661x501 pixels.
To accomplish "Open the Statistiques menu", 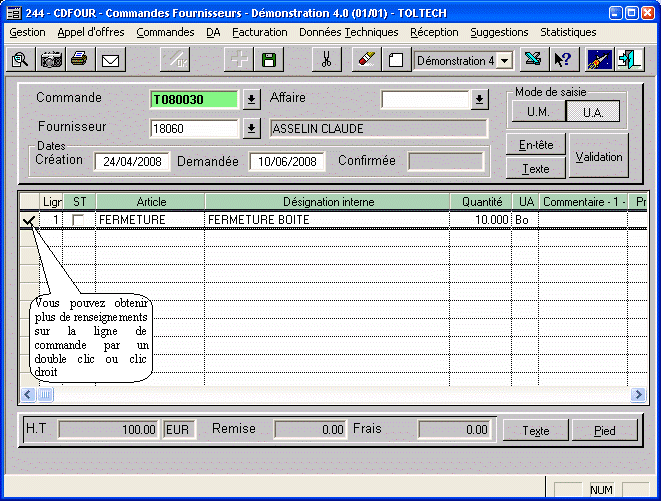I will click(x=568, y=32).
